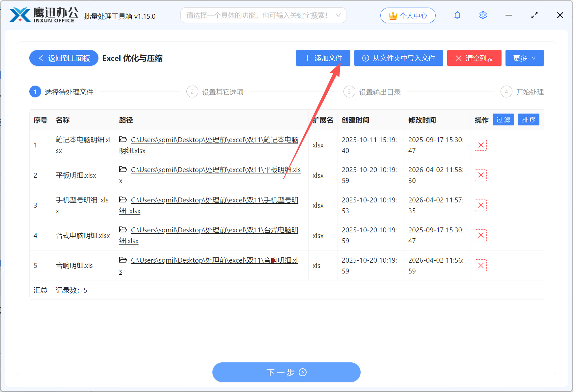
Task: Remove 音响明细.xls with the red X icon
Action: tap(480, 265)
